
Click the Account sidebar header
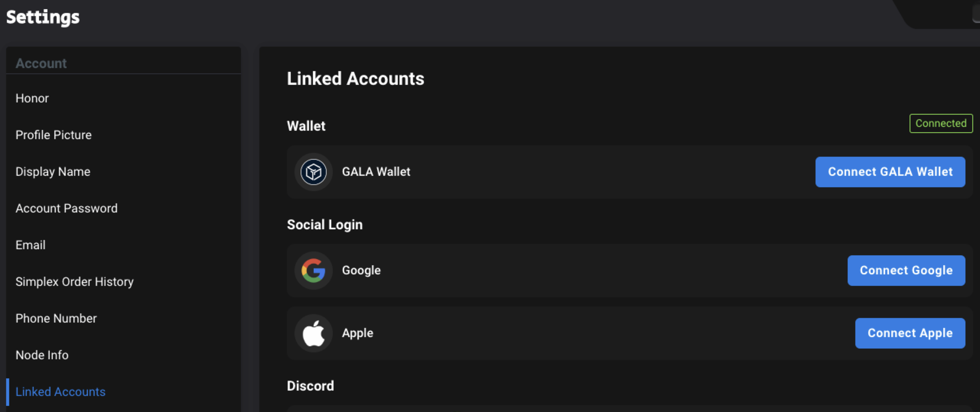click(x=41, y=63)
